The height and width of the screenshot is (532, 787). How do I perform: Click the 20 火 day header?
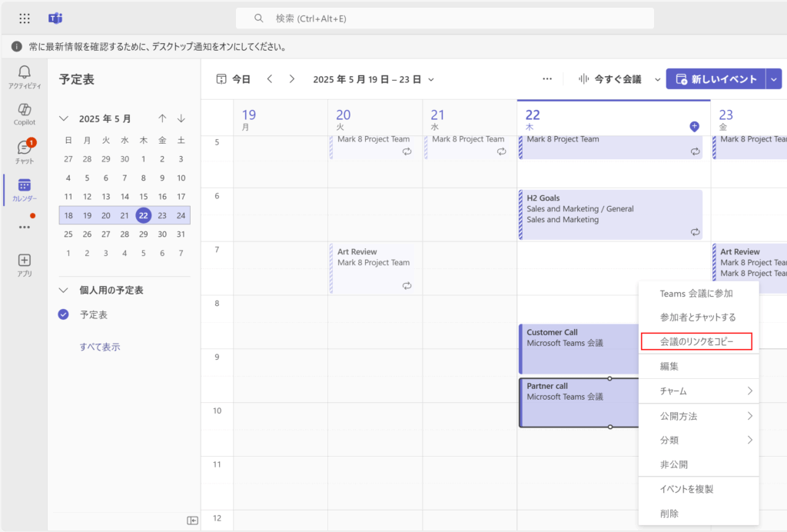pos(374,119)
